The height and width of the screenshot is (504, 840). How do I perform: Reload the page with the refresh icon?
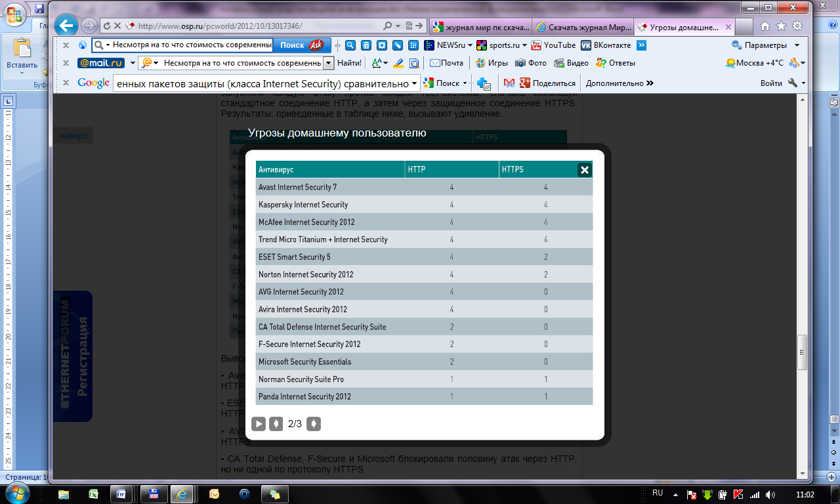click(x=107, y=26)
